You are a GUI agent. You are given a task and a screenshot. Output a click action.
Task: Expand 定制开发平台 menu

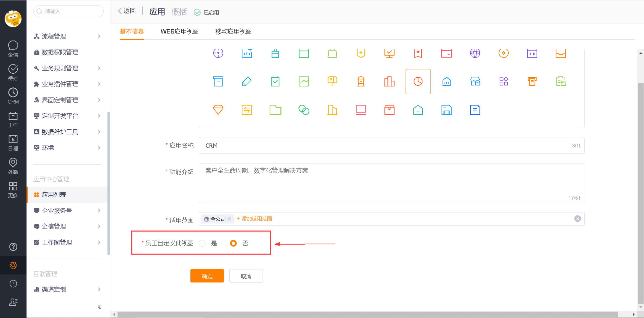(x=67, y=116)
